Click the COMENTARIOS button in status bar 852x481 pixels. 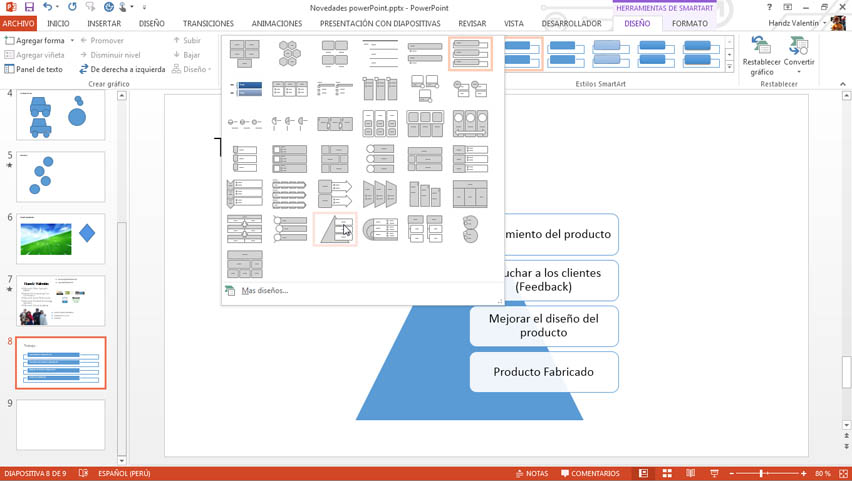coord(590,473)
